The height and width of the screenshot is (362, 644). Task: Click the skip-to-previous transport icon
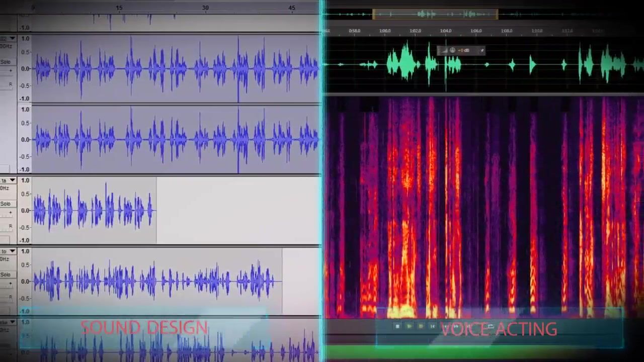(x=432, y=326)
